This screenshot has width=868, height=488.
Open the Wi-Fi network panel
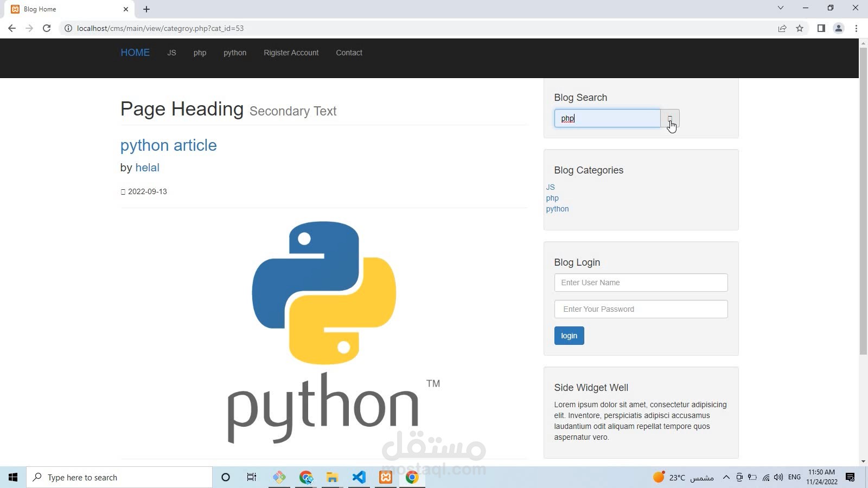click(x=765, y=477)
